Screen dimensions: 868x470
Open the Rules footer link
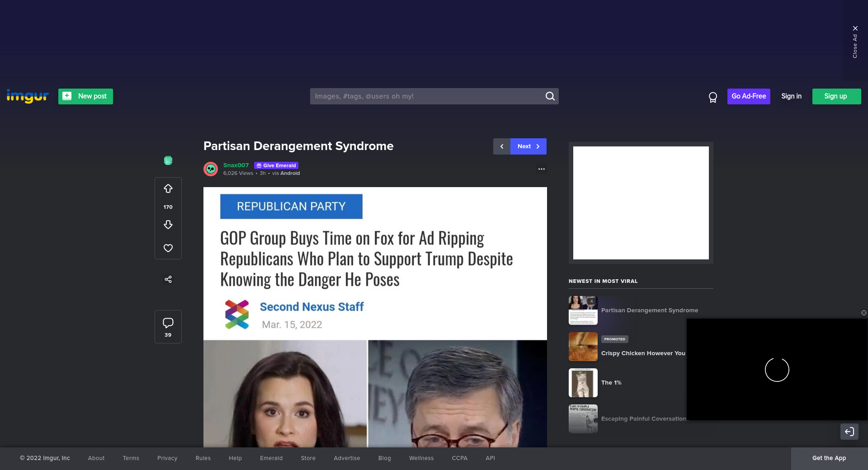coord(203,458)
